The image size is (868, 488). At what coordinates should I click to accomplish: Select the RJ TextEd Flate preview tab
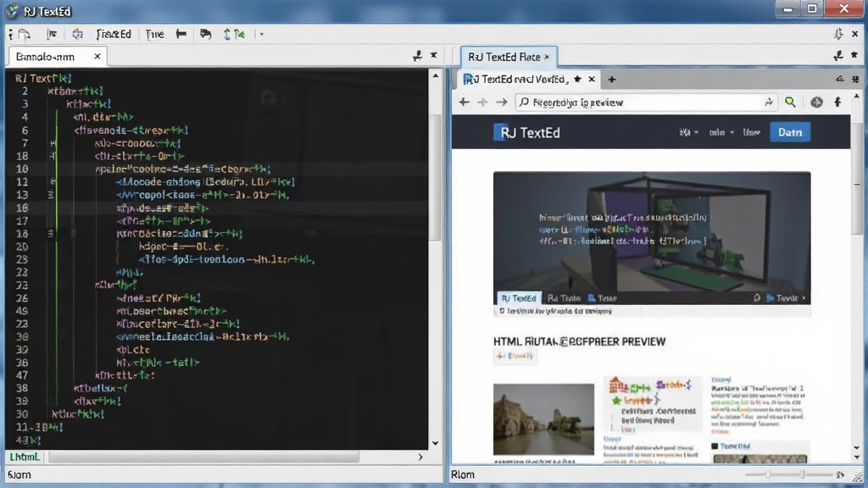pyautogui.click(x=509, y=57)
